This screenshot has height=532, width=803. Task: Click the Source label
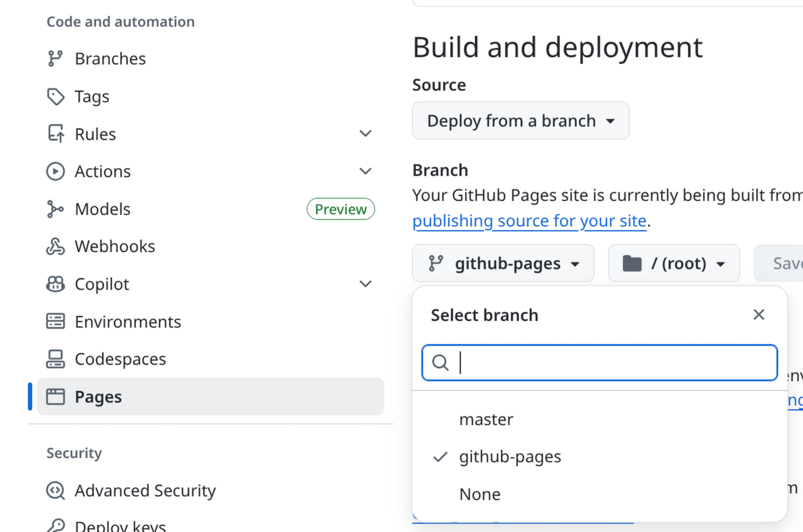(439, 85)
